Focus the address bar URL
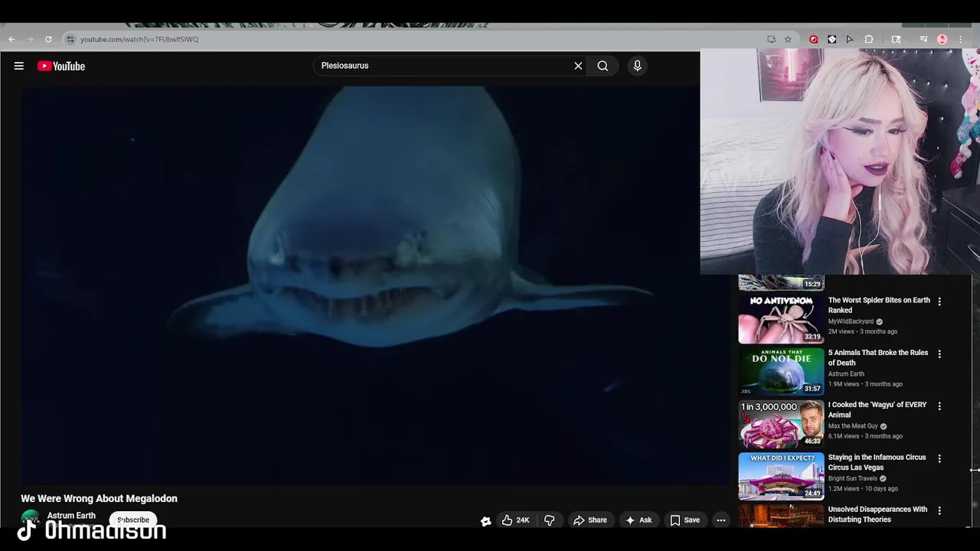980x551 pixels. click(x=139, y=39)
